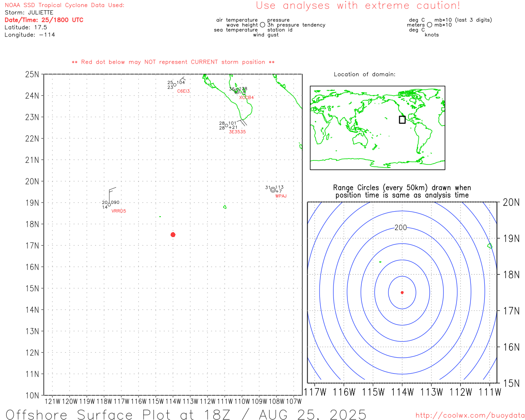Click 'Use analyses with extreme caution!' warning
The width and height of the screenshot is (525, 420).
(358, 5)
